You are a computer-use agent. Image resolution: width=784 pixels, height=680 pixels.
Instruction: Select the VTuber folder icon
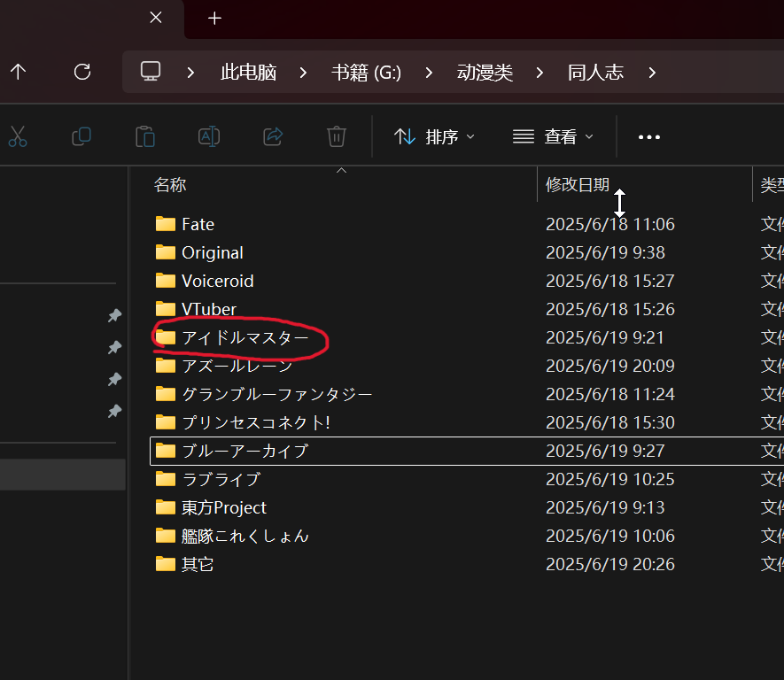click(166, 309)
